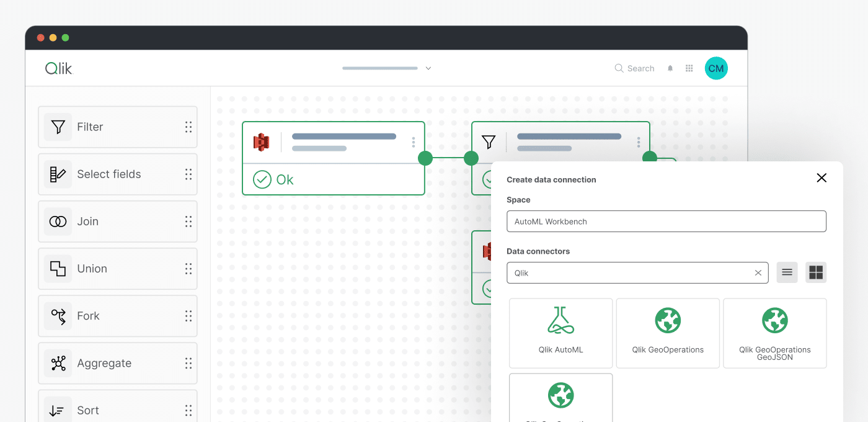Open the kebab menu on the filter node
The height and width of the screenshot is (422, 868).
click(x=639, y=142)
